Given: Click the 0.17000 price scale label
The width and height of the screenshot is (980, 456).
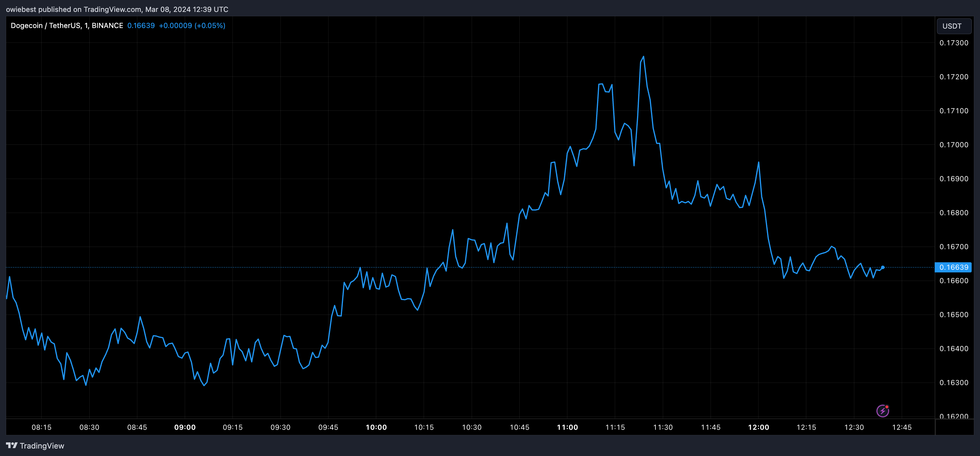Looking at the screenshot, I should (954, 145).
